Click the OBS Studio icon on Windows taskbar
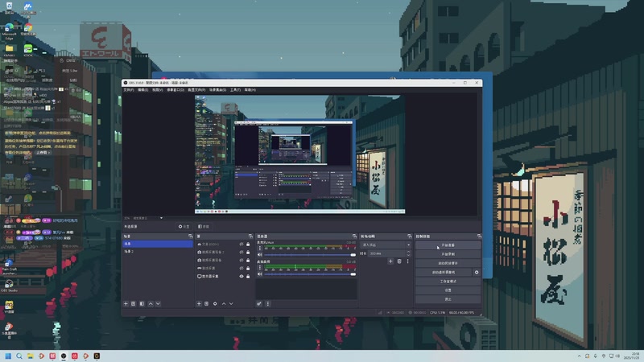The width and height of the screenshot is (644, 362). [x=64, y=356]
